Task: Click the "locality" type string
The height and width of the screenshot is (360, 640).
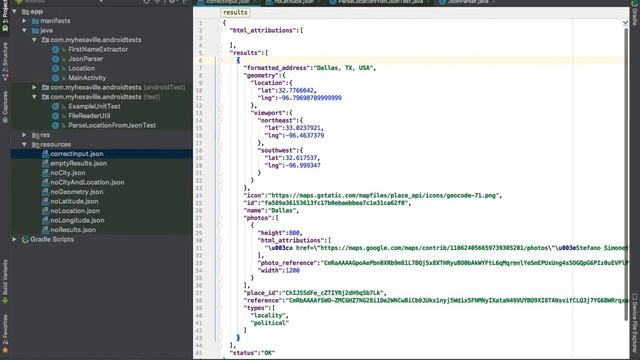Action: pos(269,316)
